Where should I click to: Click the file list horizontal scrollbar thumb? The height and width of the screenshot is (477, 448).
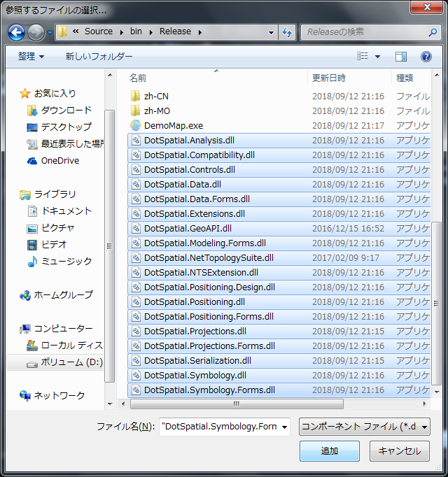(x=237, y=404)
